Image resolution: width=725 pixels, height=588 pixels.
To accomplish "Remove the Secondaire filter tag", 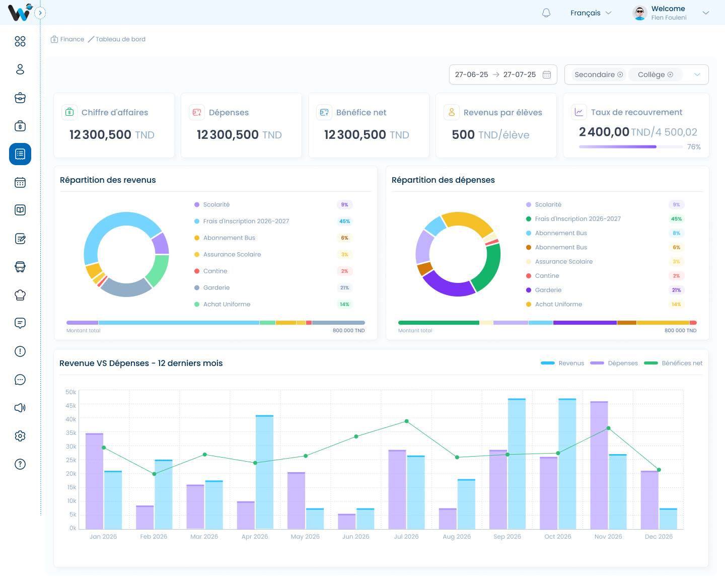I will point(620,75).
